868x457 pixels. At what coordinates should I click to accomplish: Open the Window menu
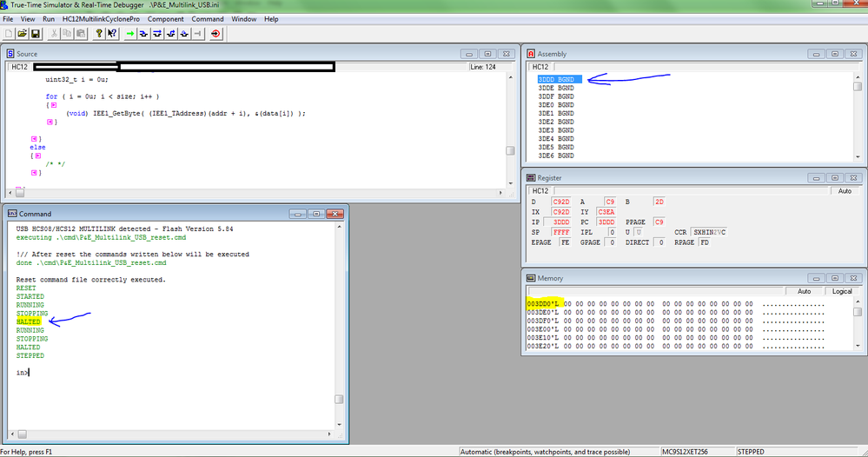point(243,19)
